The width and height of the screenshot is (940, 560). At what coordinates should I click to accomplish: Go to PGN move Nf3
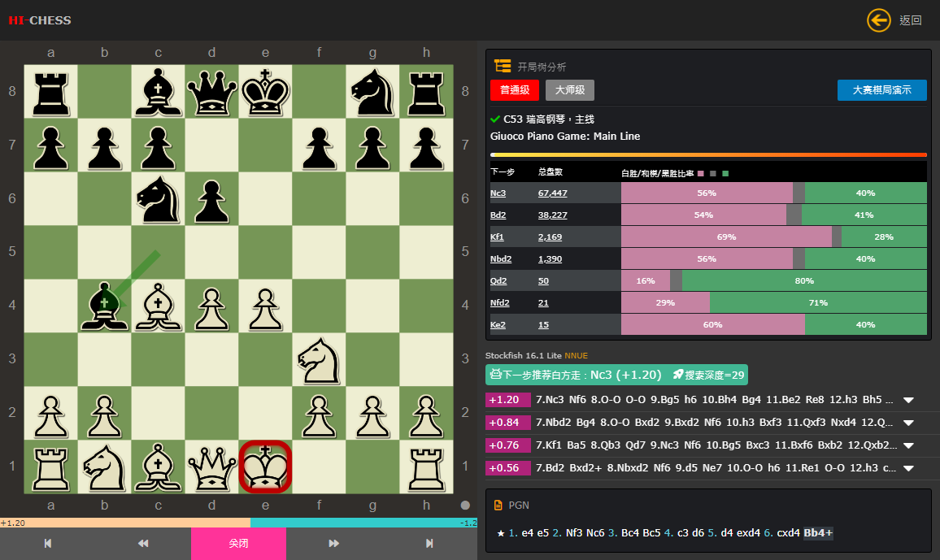[x=574, y=533]
